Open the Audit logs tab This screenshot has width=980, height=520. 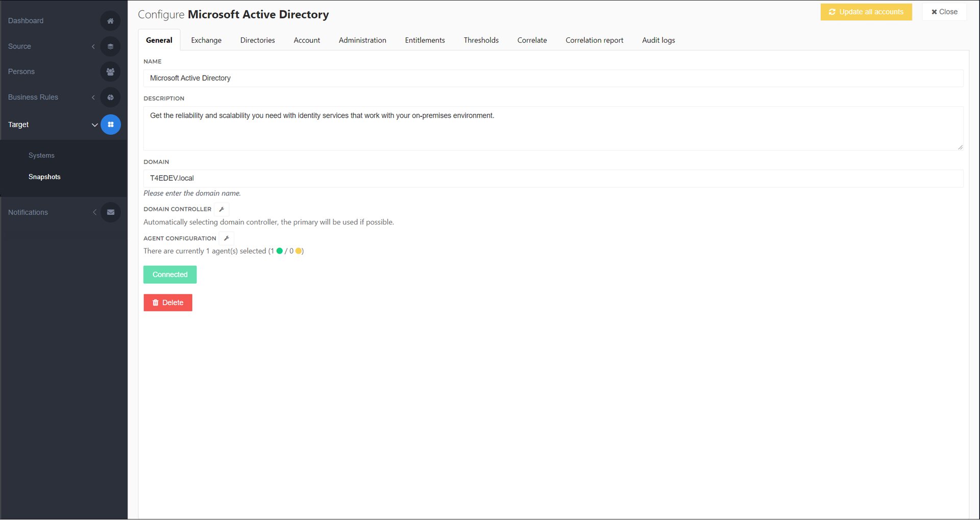coord(658,40)
